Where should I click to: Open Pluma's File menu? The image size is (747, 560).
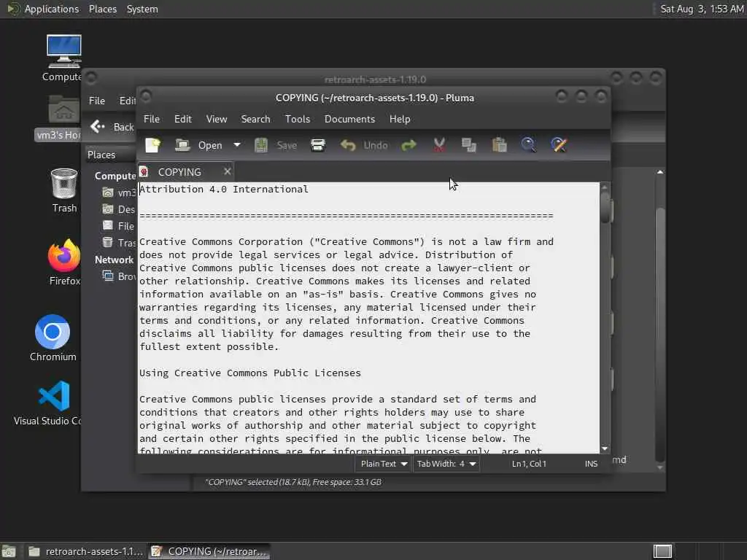pyautogui.click(x=152, y=119)
